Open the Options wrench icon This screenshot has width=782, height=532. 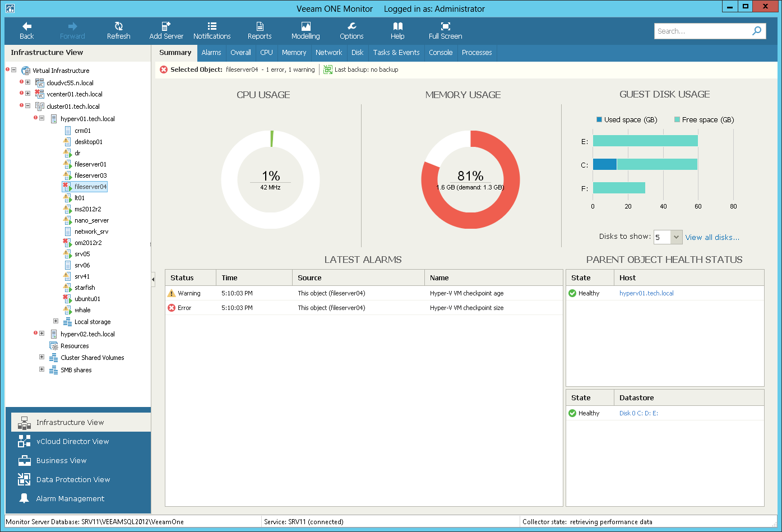click(x=351, y=26)
